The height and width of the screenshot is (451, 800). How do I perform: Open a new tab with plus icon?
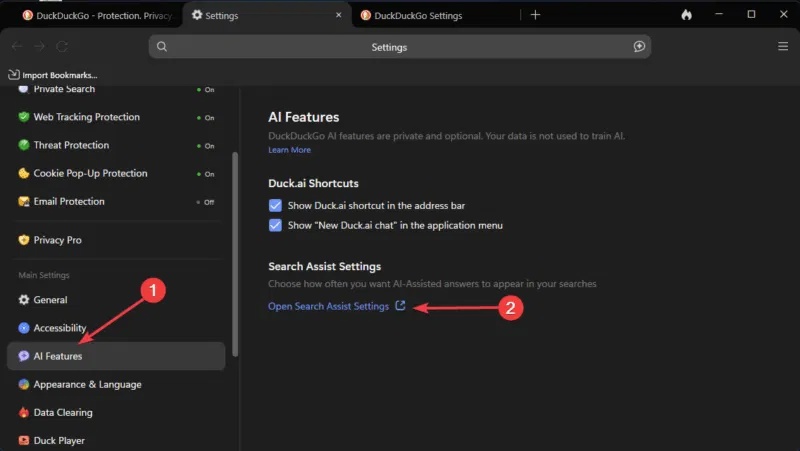point(535,15)
